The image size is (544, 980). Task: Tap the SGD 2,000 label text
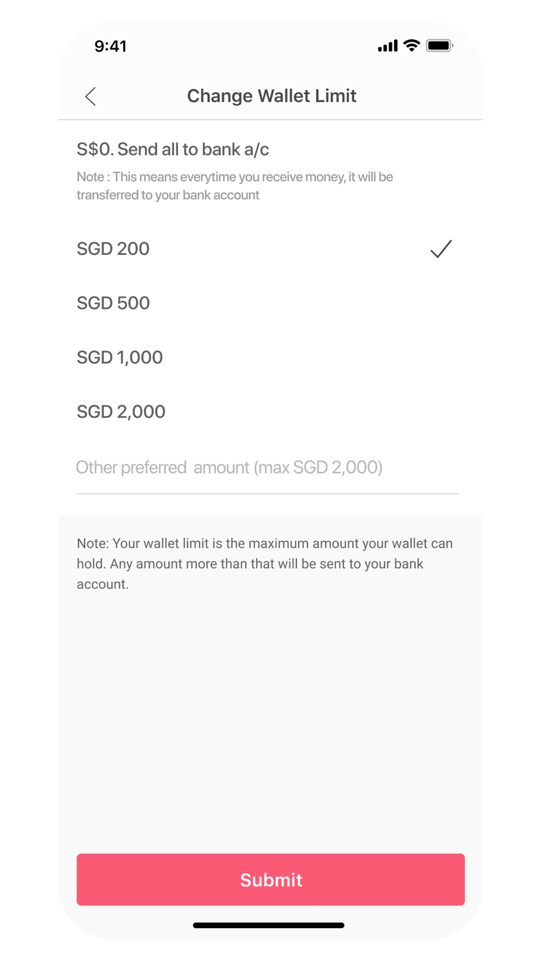121,412
